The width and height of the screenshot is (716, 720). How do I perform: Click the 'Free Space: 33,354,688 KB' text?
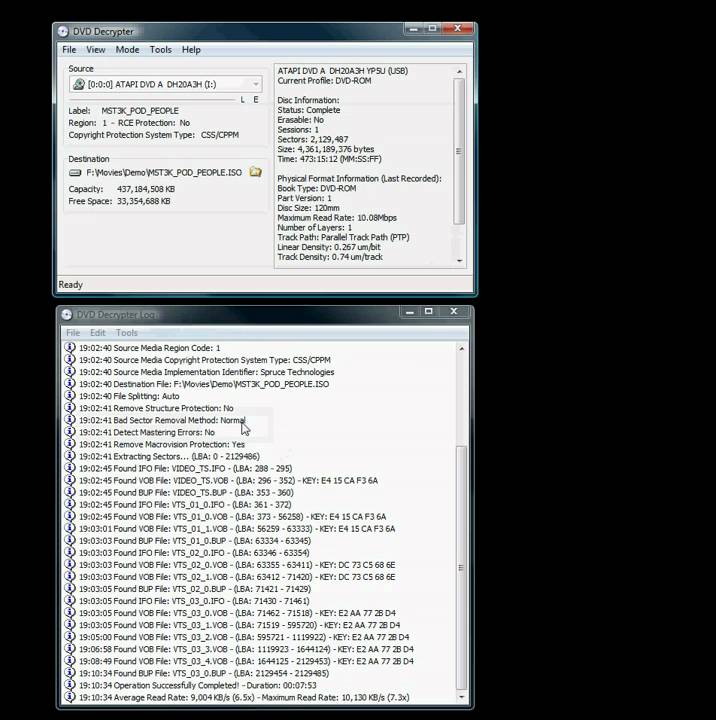tap(119, 201)
